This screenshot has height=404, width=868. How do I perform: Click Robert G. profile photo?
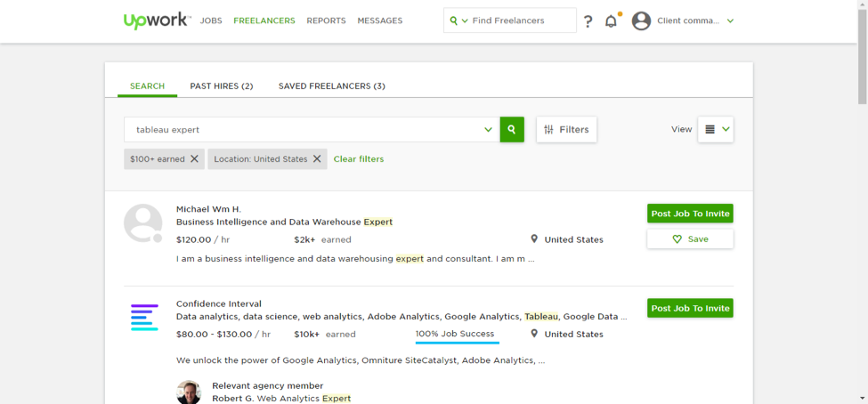[x=189, y=392]
